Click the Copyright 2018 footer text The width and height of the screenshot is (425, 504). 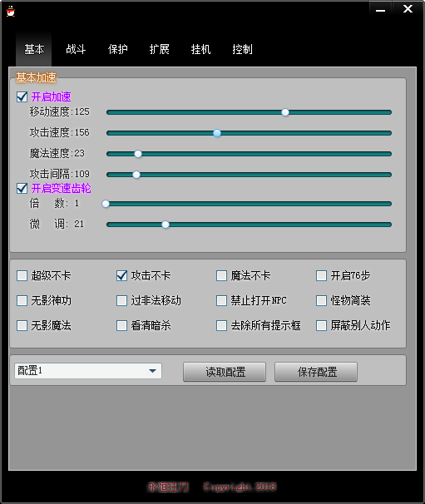240,487
